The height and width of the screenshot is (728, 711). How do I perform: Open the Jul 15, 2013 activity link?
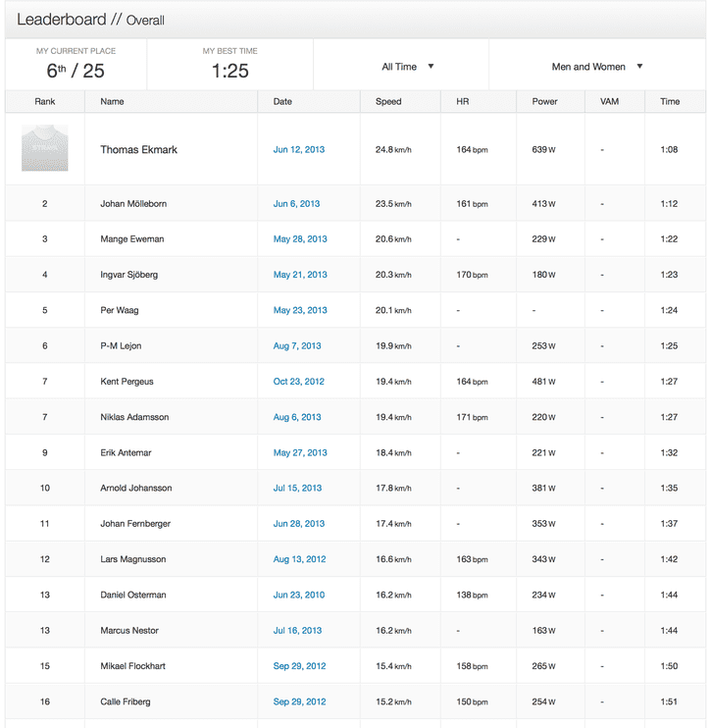click(x=297, y=488)
